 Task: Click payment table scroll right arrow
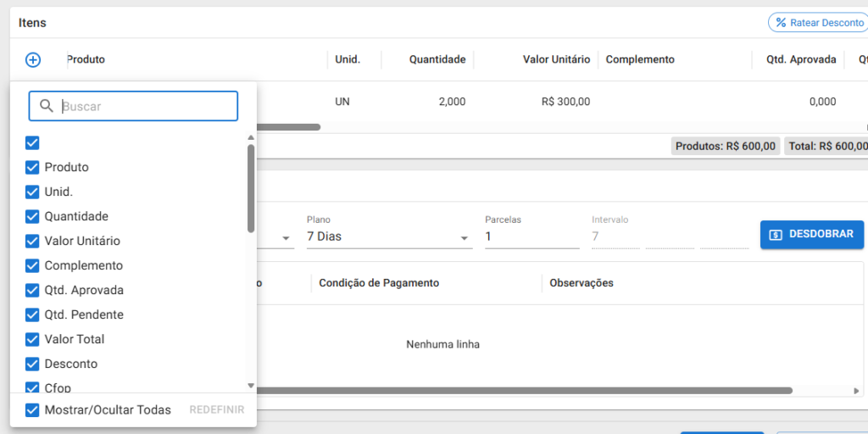(856, 391)
